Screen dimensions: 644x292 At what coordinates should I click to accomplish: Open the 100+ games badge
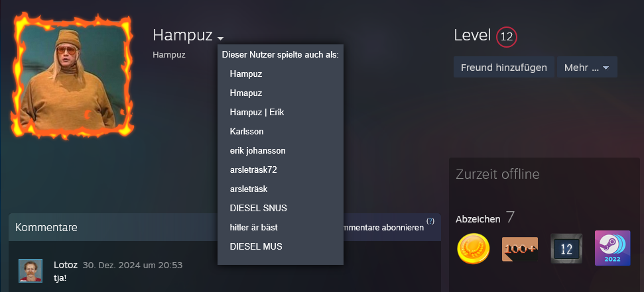[x=519, y=248]
